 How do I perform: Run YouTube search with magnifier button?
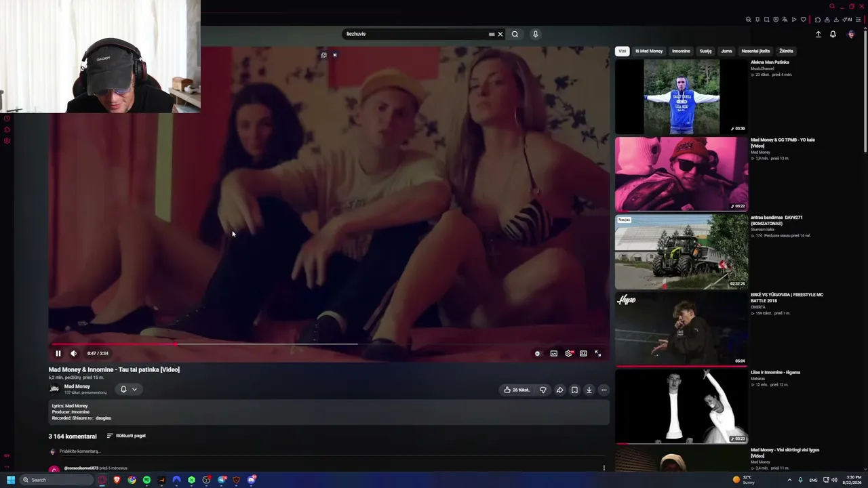(x=515, y=34)
